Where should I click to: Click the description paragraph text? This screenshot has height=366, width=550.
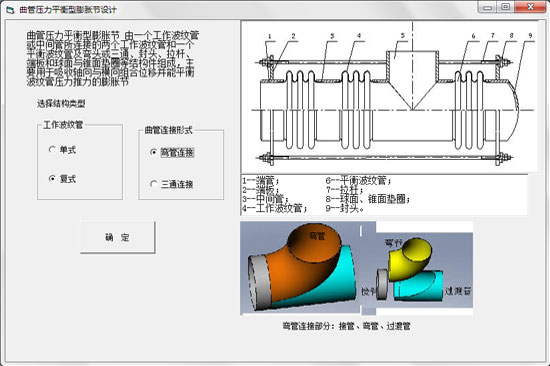[113, 59]
